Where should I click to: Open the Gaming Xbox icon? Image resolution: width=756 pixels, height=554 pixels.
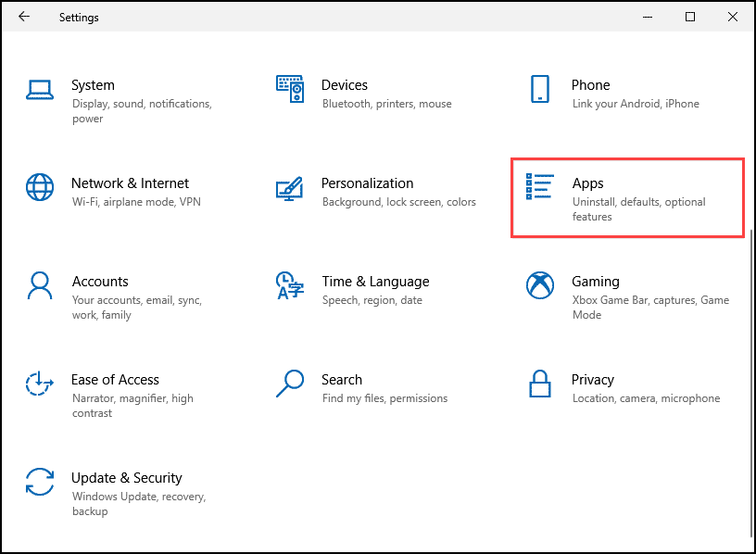pos(540,285)
